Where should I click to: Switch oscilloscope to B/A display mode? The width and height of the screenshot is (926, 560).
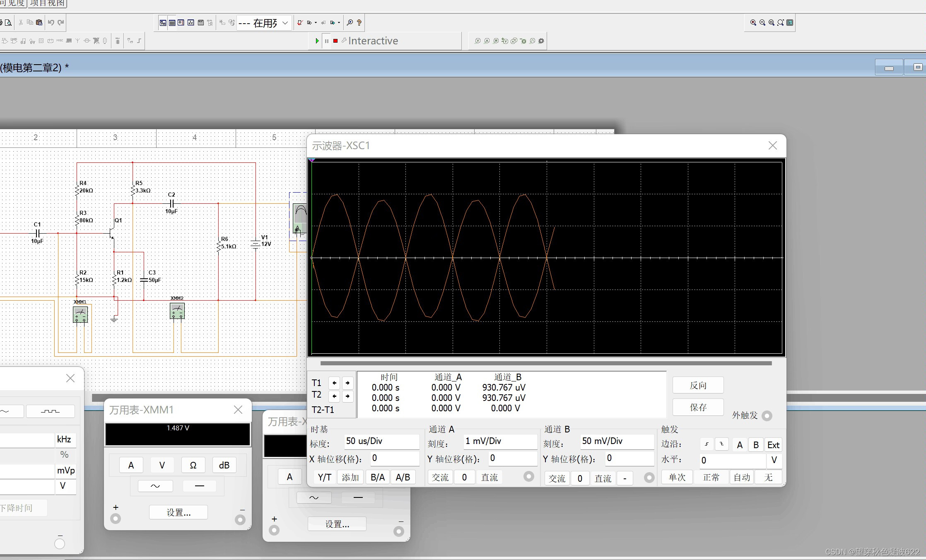(x=377, y=478)
